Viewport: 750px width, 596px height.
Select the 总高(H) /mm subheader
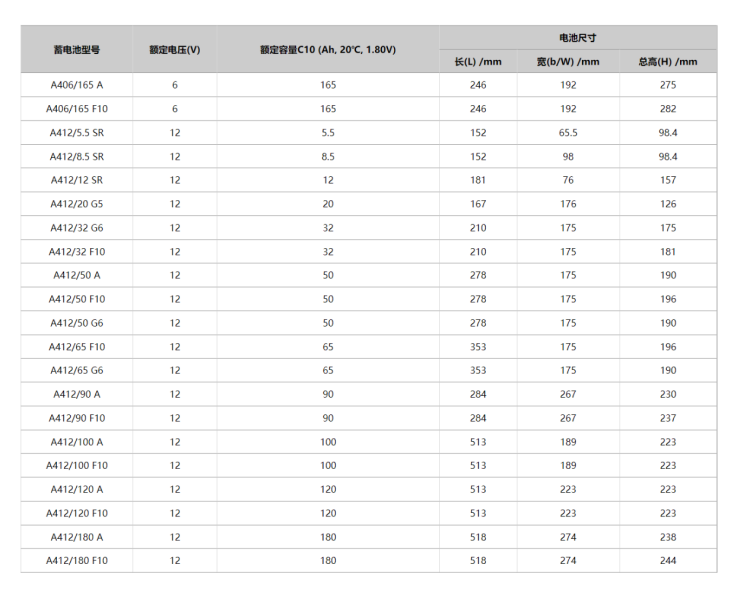pos(667,62)
